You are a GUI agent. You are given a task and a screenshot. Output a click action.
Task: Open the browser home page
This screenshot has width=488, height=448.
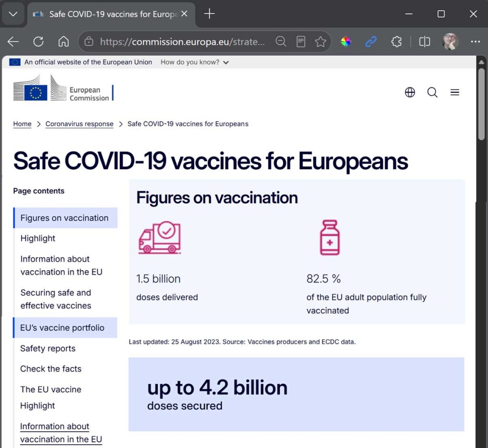pos(63,41)
